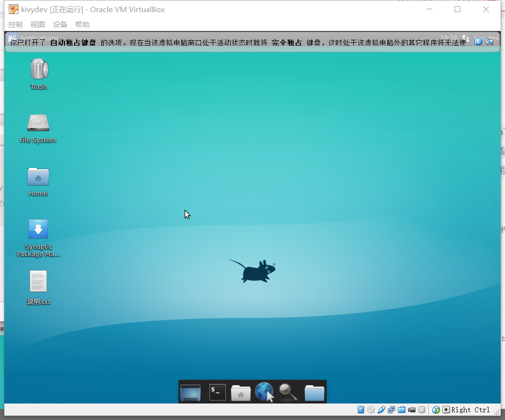The width and height of the screenshot is (505, 420).
Task: Open the application finder magnifier icon
Action: point(288,392)
